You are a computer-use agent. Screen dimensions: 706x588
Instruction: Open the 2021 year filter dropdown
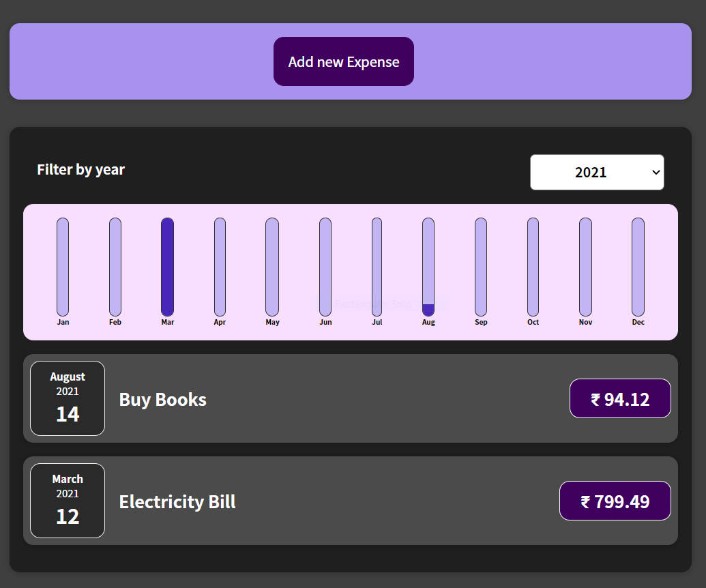(x=597, y=172)
